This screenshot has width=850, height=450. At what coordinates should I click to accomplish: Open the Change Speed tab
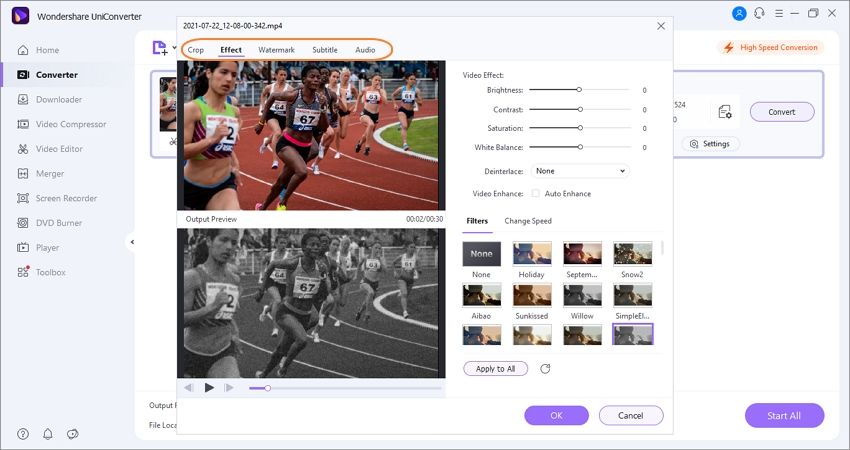(528, 221)
